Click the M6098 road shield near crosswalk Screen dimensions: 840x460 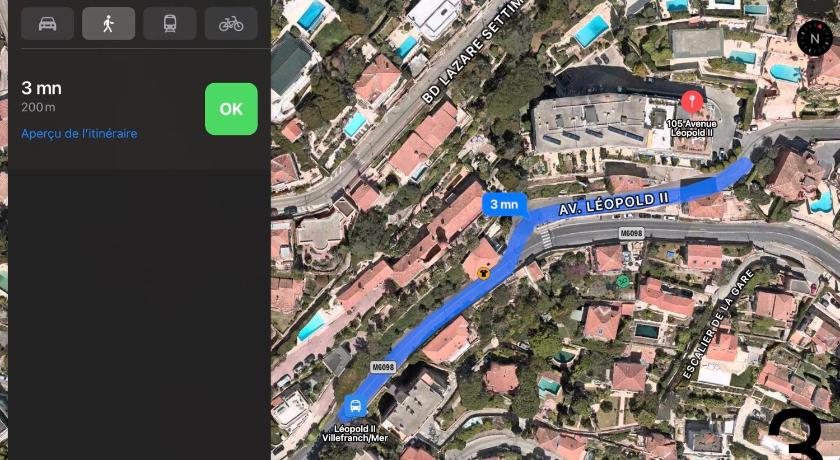click(x=631, y=233)
